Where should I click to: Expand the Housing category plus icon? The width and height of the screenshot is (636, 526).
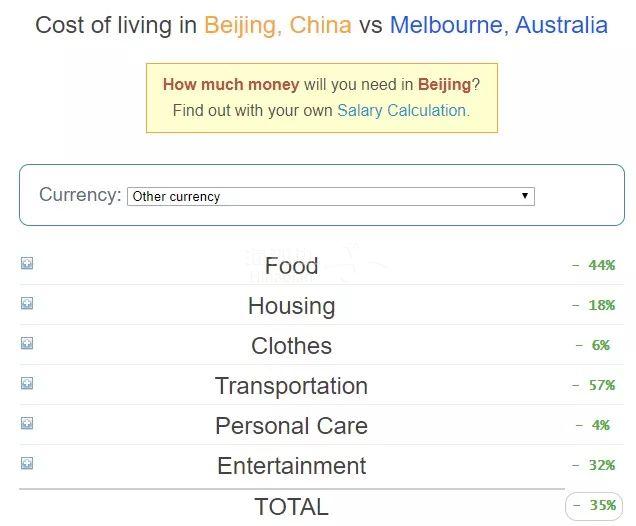coord(27,303)
